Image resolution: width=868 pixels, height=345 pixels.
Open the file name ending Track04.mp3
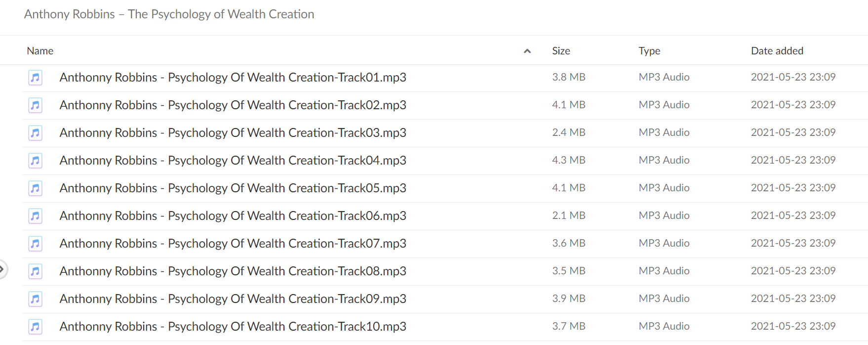tap(233, 161)
